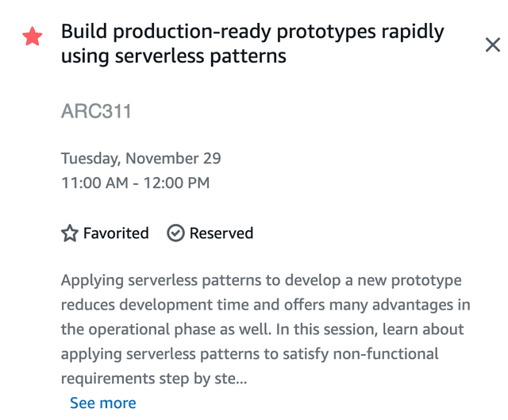Click '12:00 PM' end time text
This screenshot has height=420, width=508.
tap(176, 183)
